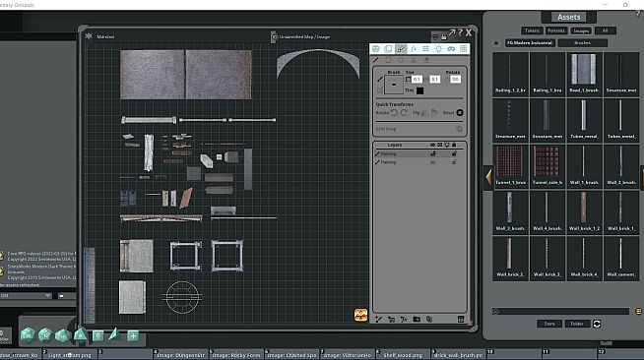Toggle Grid Snap option
This screenshot has width=644, height=360.
(459, 129)
